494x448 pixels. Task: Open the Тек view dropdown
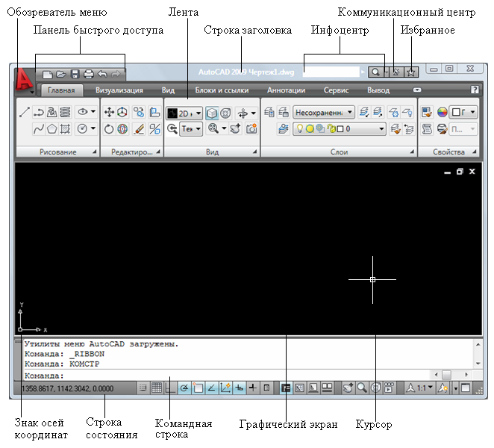click(191, 129)
